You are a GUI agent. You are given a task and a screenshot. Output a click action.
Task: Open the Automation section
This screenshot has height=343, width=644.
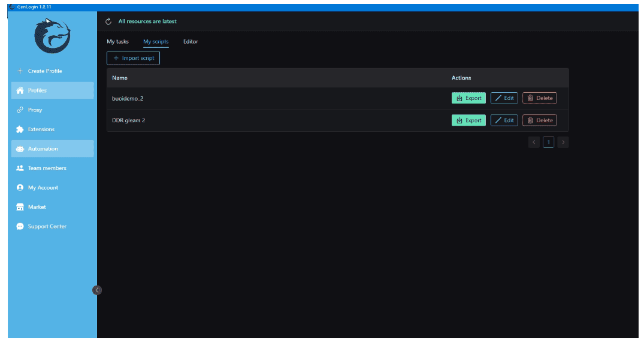[52, 148]
